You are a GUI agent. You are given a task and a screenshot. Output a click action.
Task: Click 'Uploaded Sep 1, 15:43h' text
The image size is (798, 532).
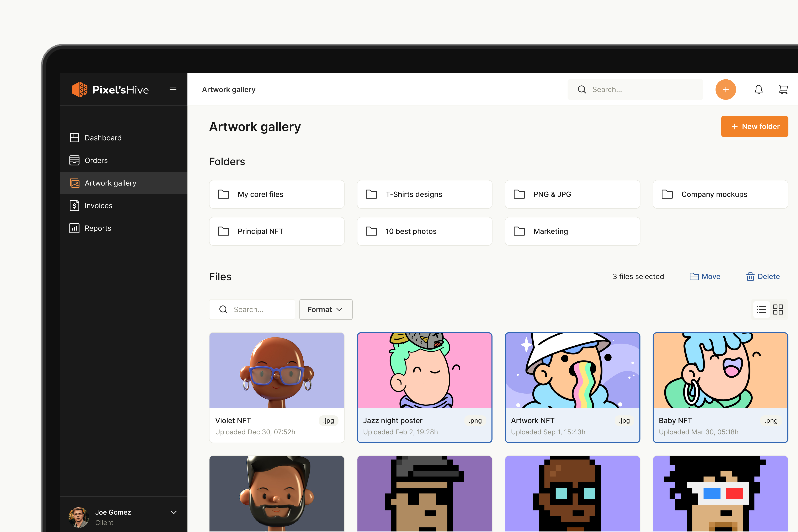(548, 432)
